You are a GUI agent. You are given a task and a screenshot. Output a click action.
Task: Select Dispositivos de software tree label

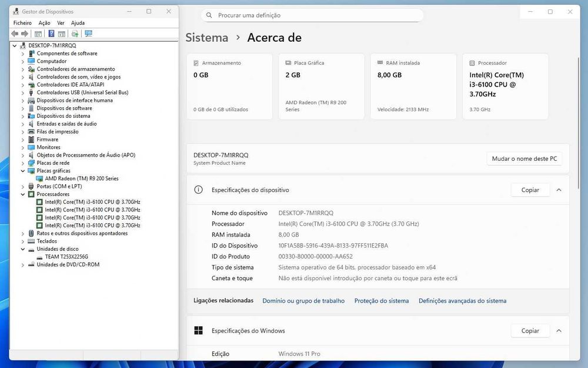[x=64, y=108]
